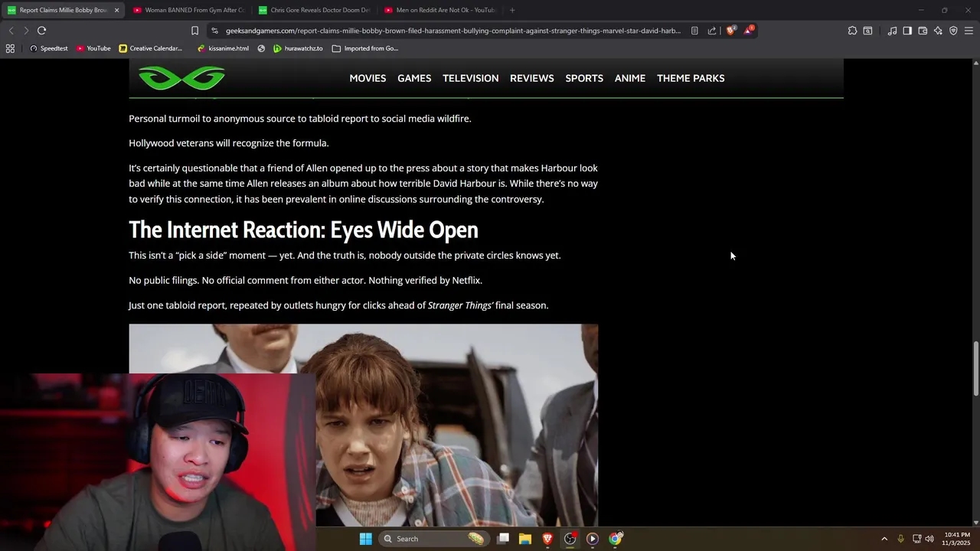Open the Windows Start menu
Image resolution: width=980 pixels, height=551 pixels.
point(366,539)
